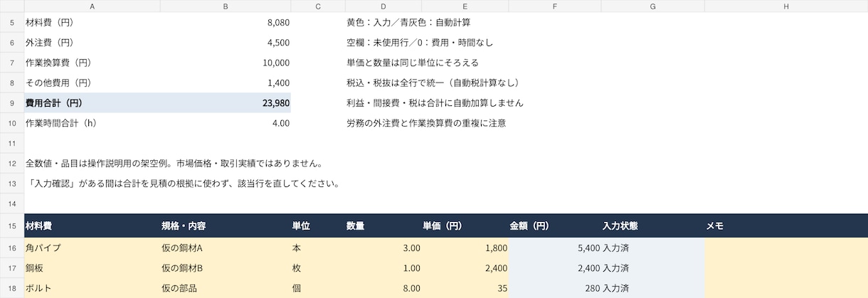The width and height of the screenshot is (868, 298).
Task: Select row 14 header
Action: (x=12, y=203)
